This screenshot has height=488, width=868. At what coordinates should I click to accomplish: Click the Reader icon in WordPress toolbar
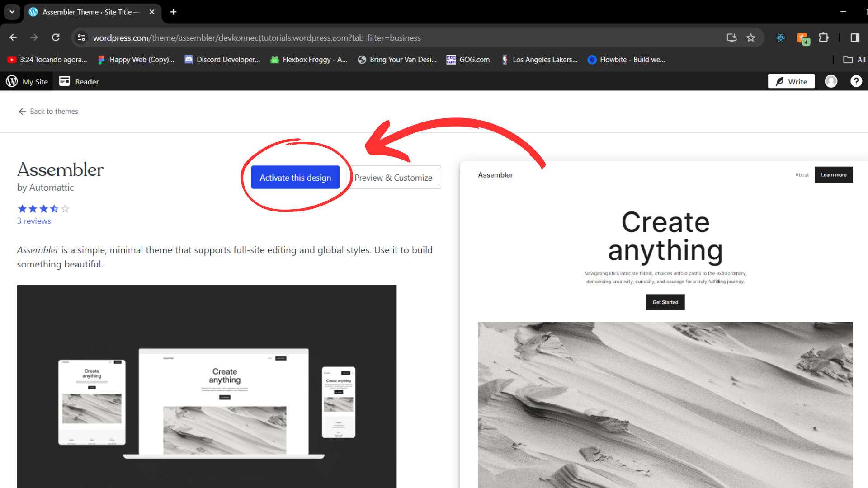[65, 81]
